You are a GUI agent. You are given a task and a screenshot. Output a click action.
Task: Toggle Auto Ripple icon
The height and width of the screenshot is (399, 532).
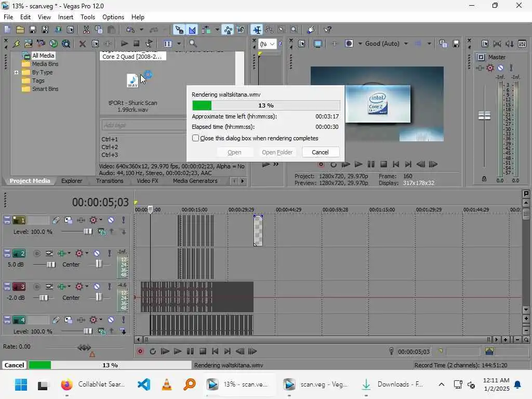(x=206, y=30)
